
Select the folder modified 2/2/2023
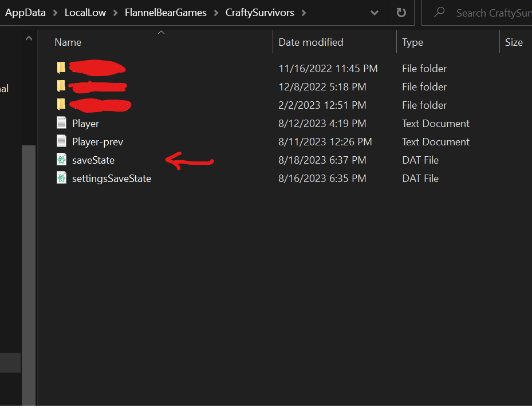[x=61, y=105]
